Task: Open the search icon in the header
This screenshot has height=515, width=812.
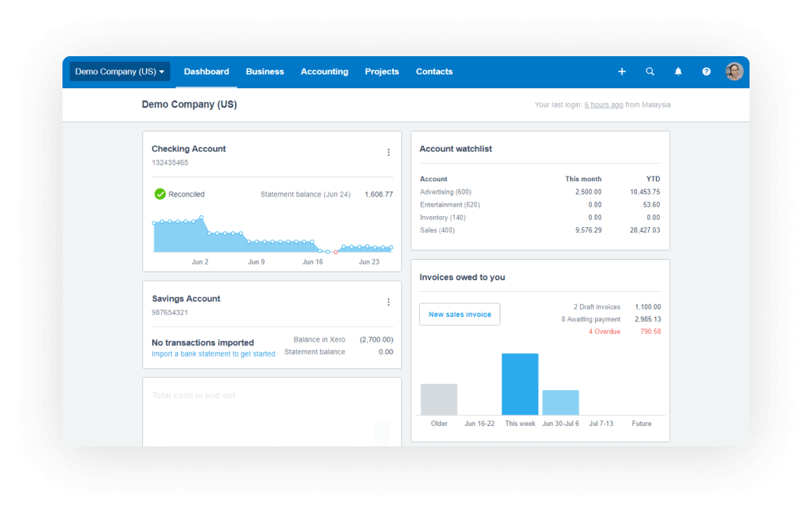Action: click(x=650, y=71)
